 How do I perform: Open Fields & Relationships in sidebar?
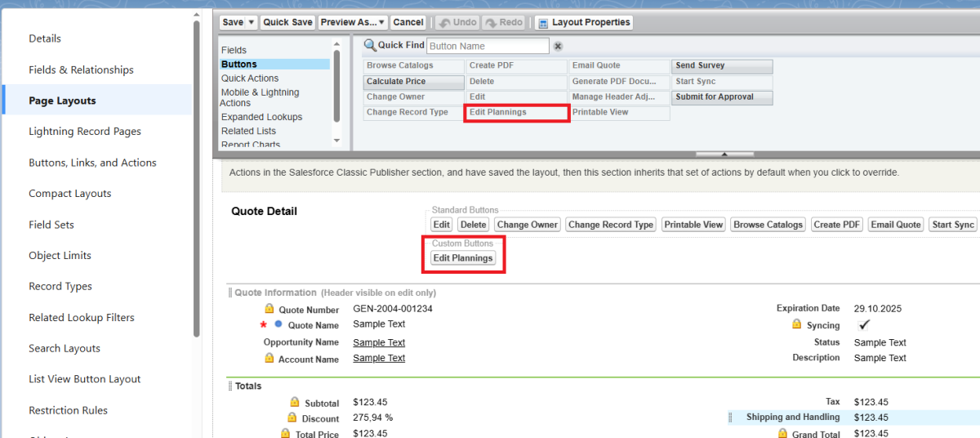pos(81,70)
